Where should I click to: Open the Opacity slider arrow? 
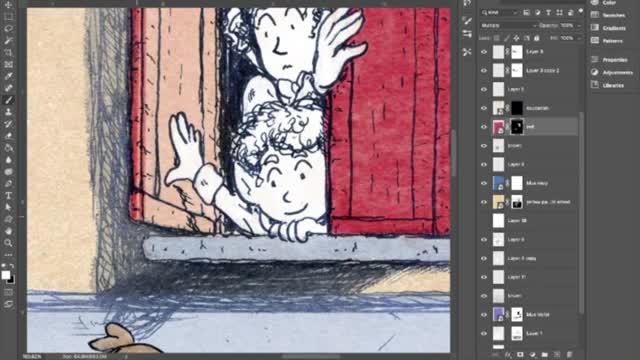579,25
